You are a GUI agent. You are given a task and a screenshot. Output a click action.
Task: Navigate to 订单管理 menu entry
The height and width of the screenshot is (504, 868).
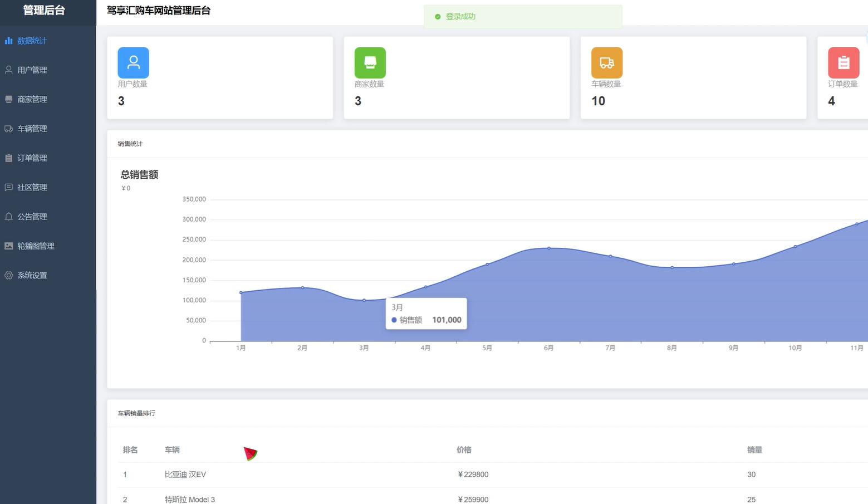(x=48, y=158)
